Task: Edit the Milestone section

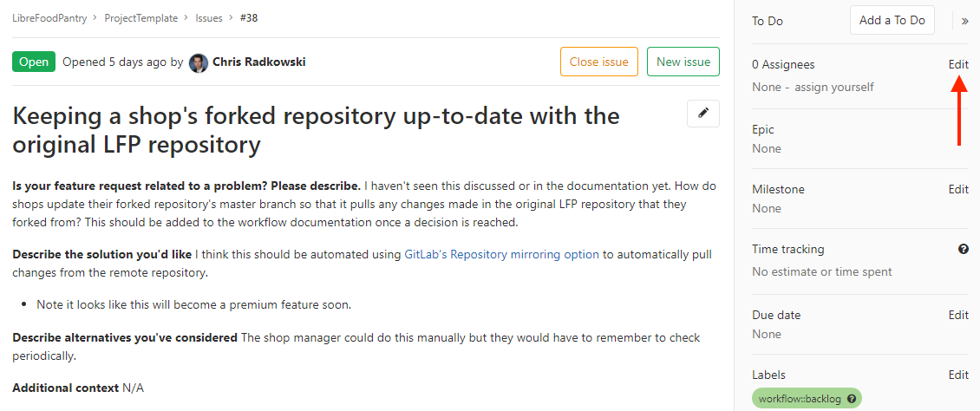Action: (x=958, y=189)
